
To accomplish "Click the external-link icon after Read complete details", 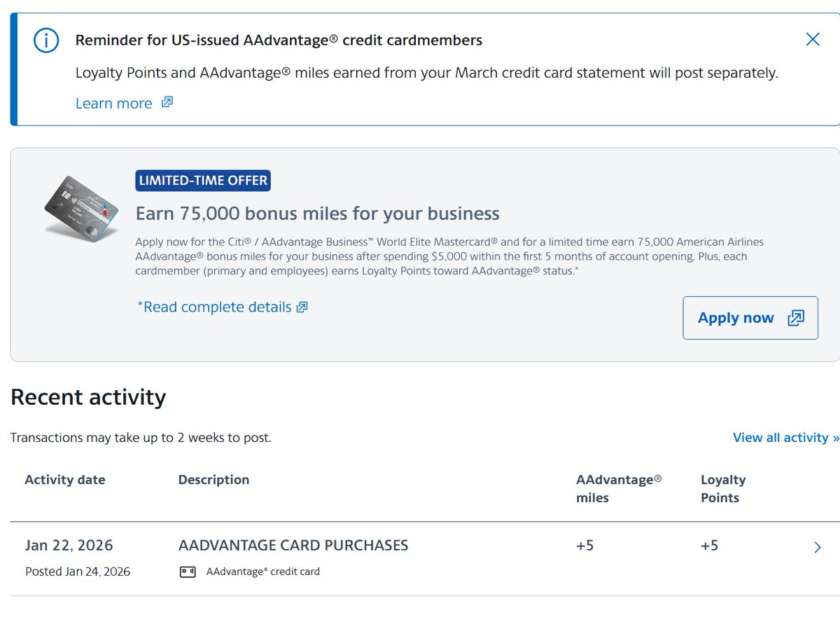I will (x=302, y=307).
